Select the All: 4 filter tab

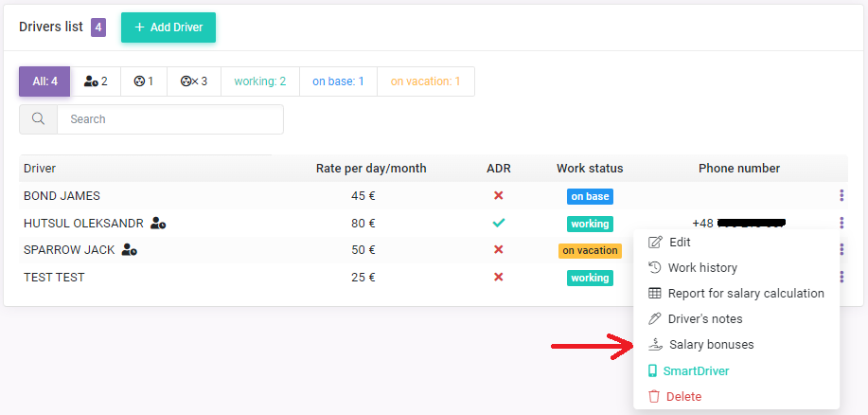click(x=44, y=81)
